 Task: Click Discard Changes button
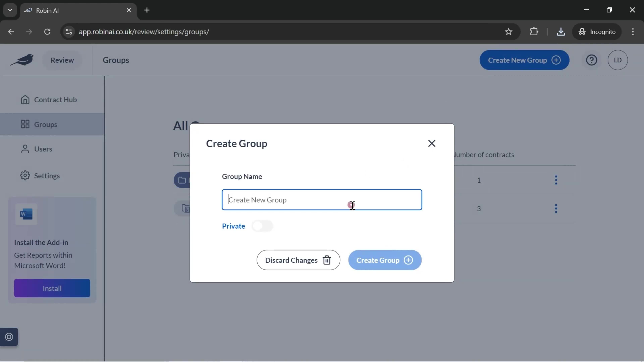(299, 260)
